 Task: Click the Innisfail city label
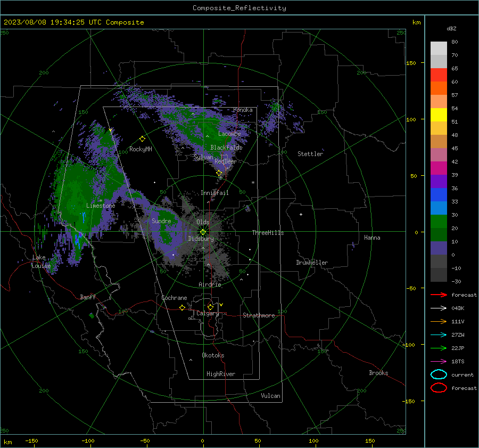(x=214, y=193)
